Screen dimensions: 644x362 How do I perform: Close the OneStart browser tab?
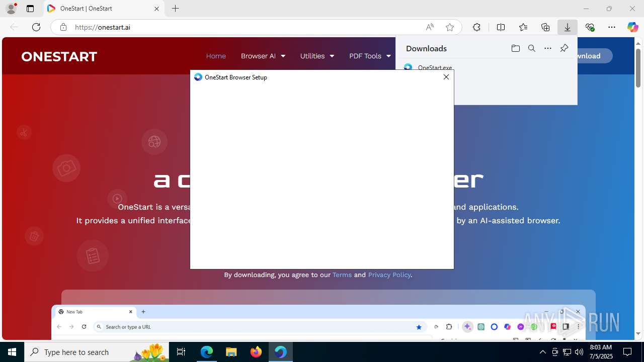[156, 9]
